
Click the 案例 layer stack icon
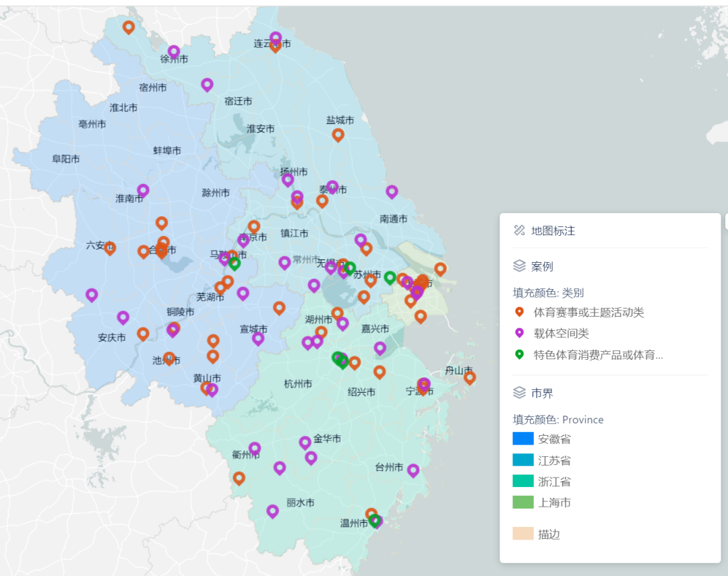pyautogui.click(x=519, y=266)
